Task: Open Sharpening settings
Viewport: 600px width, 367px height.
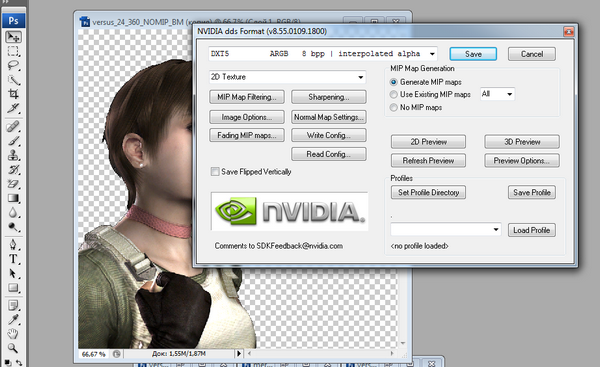Action: point(329,97)
